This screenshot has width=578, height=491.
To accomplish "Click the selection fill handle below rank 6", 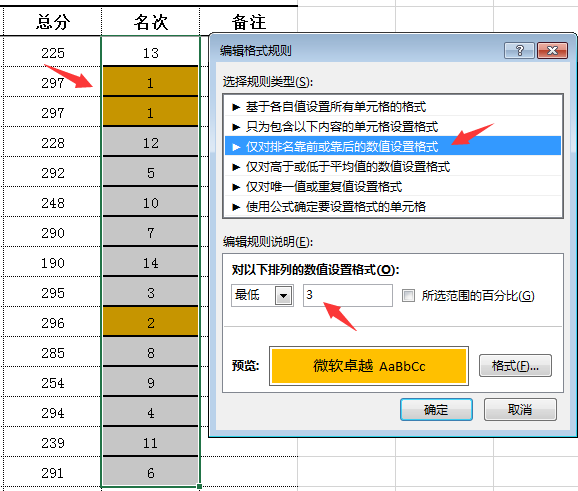I will [199, 487].
